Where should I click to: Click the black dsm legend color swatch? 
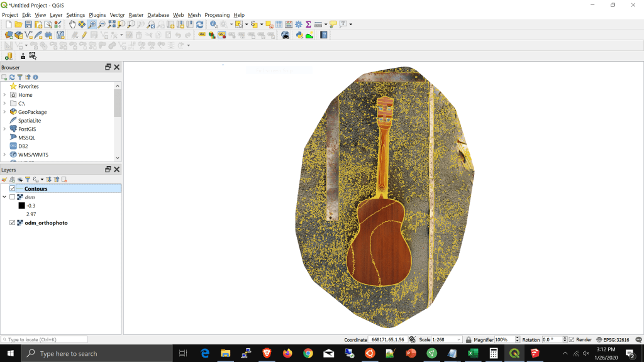point(21,206)
